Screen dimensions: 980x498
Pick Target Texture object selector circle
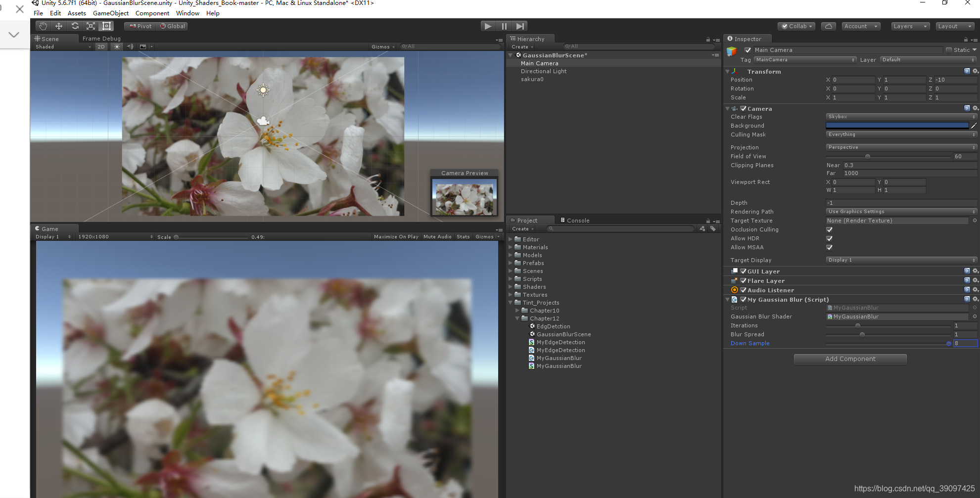(x=975, y=221)
